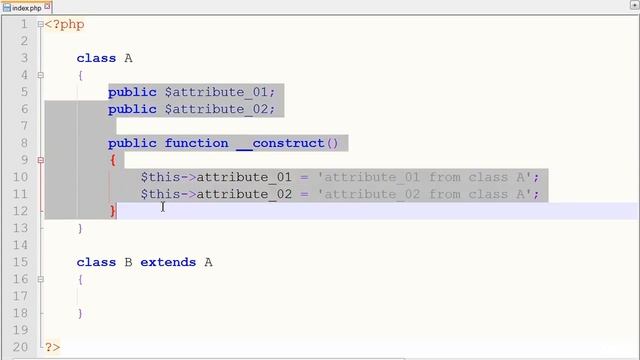Screen dimensions: 640x360
Task: Click line number 10 in the margin
Action: coord(20,177)
